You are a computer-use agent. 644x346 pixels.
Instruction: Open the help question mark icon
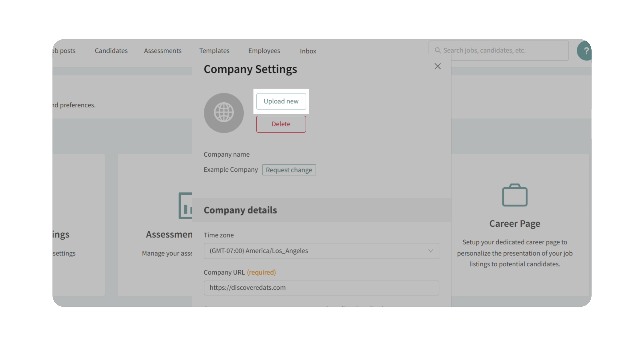pos(585,51)
